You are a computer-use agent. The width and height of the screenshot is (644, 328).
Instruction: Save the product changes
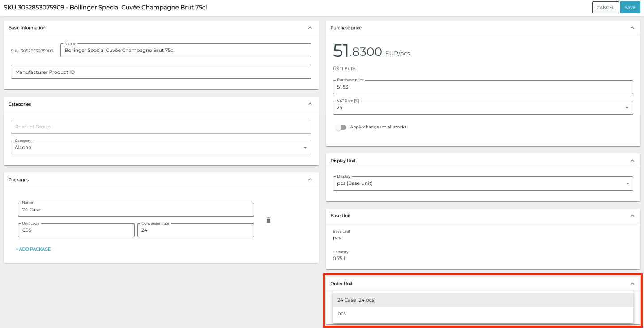630,7
